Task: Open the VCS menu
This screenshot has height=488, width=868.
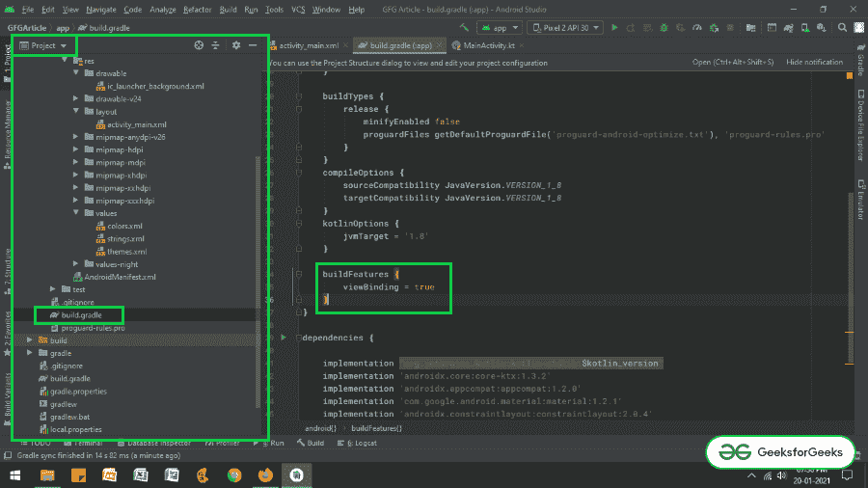Action: point(298,10)
